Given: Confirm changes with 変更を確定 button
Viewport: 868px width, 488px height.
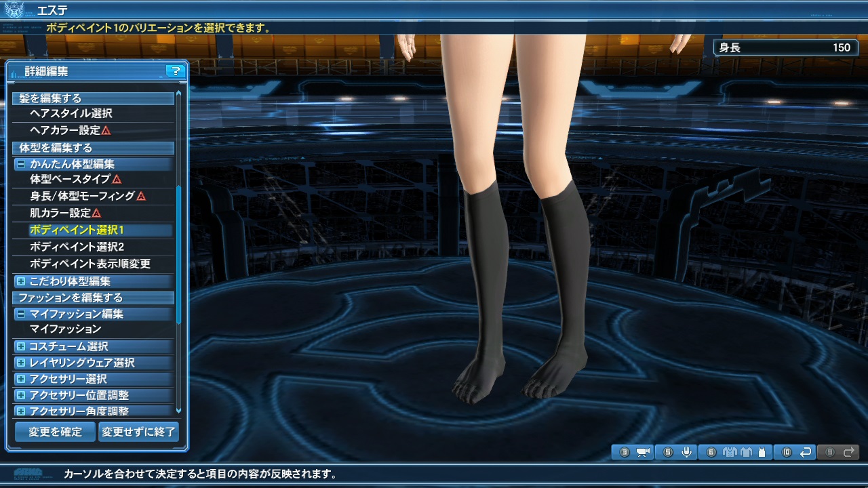Looking at the screenshot, I should point(55,432).
